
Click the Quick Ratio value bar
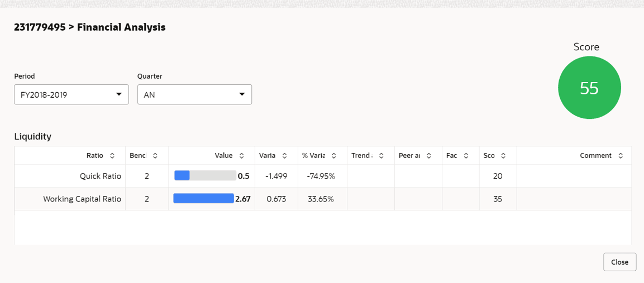(206, 176)
